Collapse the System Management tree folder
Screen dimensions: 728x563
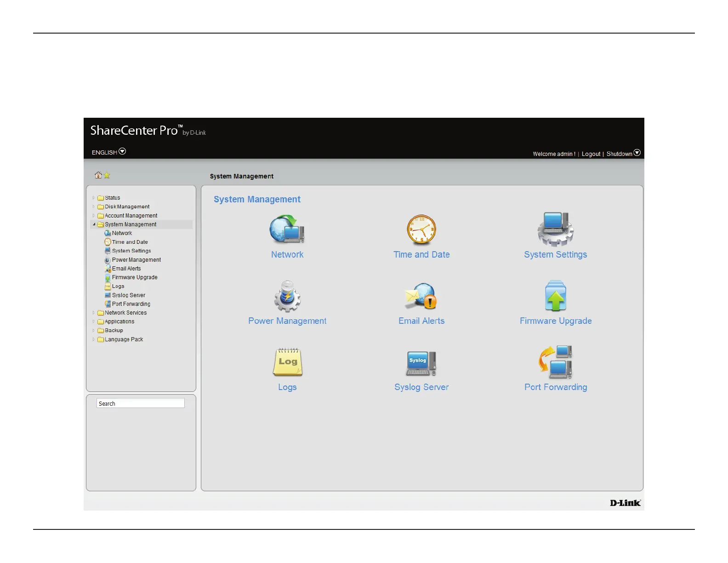coord(94,224)
